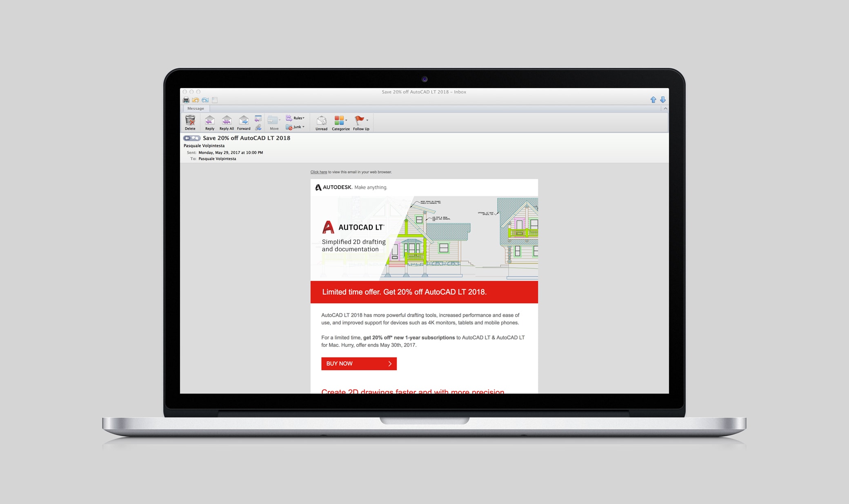
Task: Click the blue Redo arrow icon
Action: coord(205,100)
